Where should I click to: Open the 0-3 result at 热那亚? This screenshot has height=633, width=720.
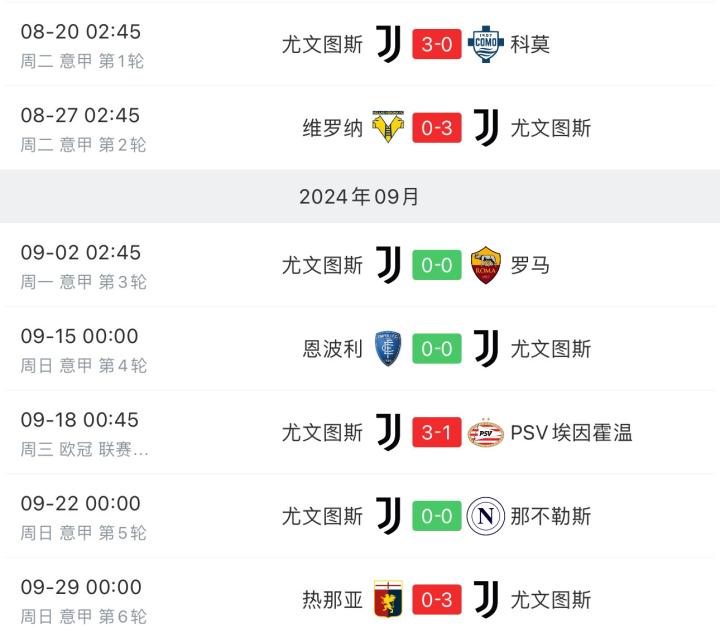437,600
